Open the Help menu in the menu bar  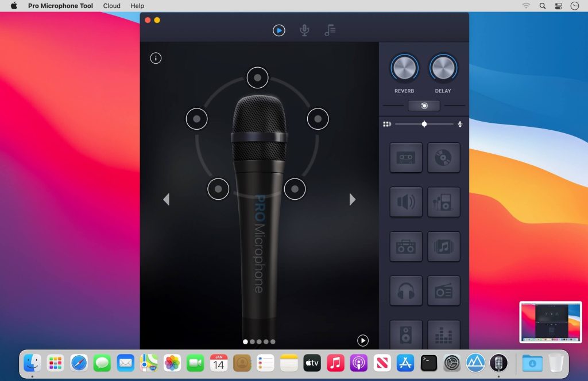pos(137,6)
